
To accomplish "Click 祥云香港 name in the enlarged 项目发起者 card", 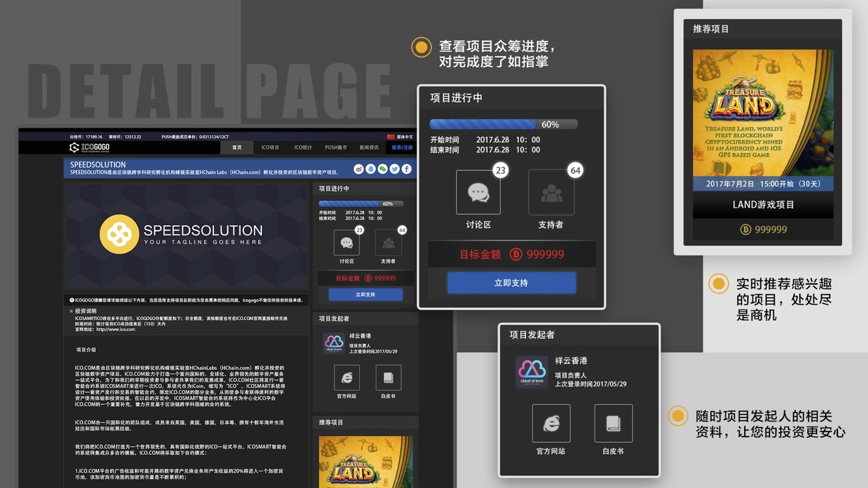I will (571, 361).
